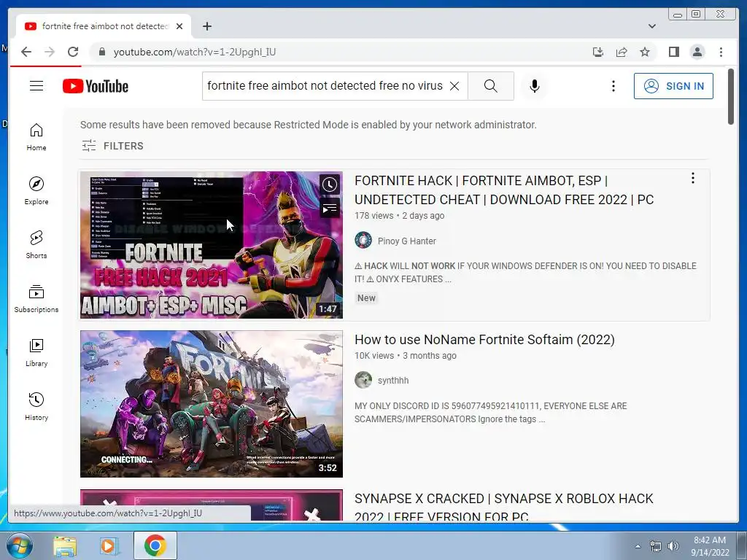This screenshot has height=560, width=747.
Task: Open 'How to use NoName Fortnite Softaim' title
Action: (484, 340)
